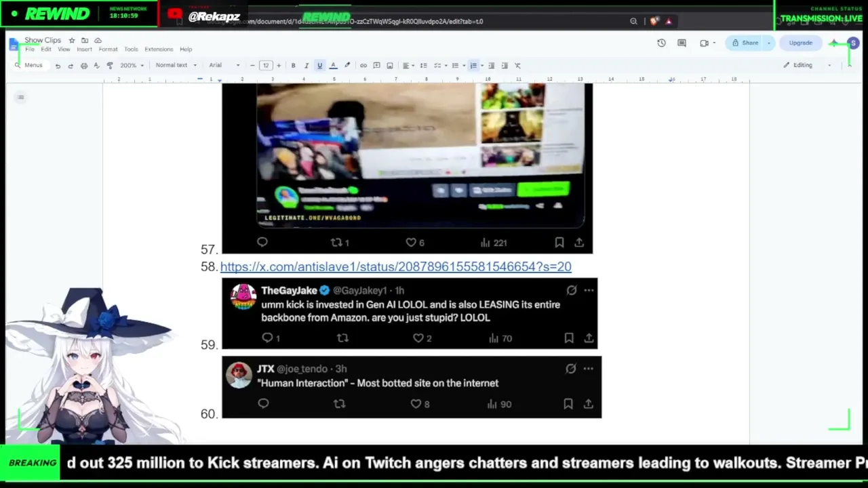Click the font size field showing 12
Image resolution: width=868 pixels, height=488 pixels.
tap(265, 66)
